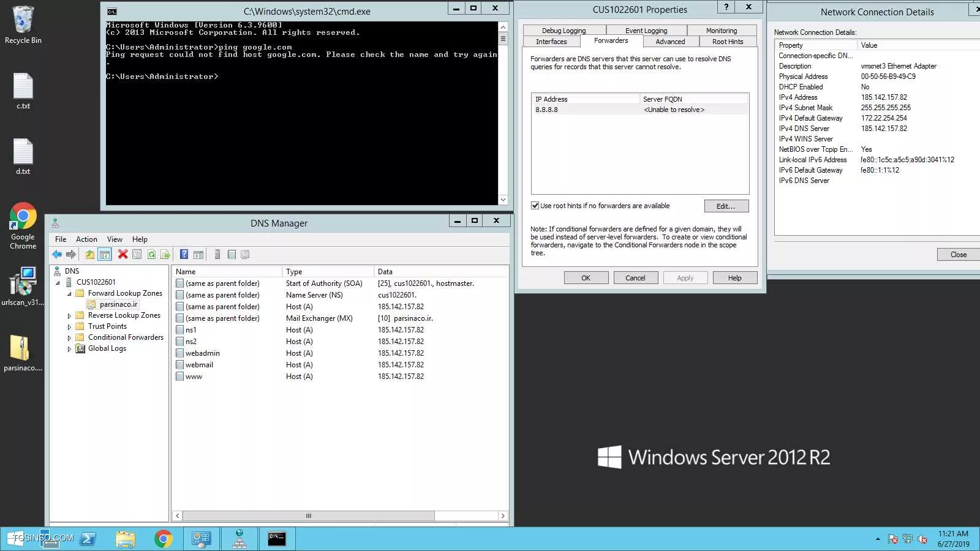The width and height of the screenshot is (980, 551).
Task: Click the Up one level folder icon
Action: tap(90, 255)
